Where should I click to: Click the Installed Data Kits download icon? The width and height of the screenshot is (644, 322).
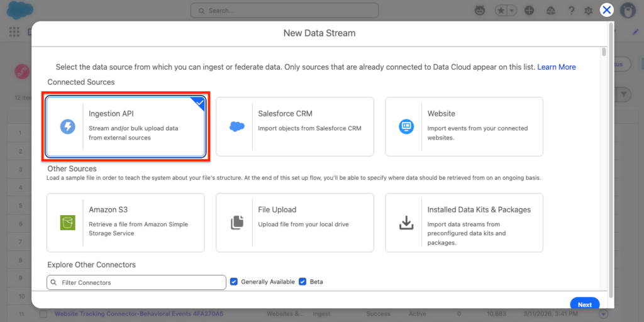point(406,223)
